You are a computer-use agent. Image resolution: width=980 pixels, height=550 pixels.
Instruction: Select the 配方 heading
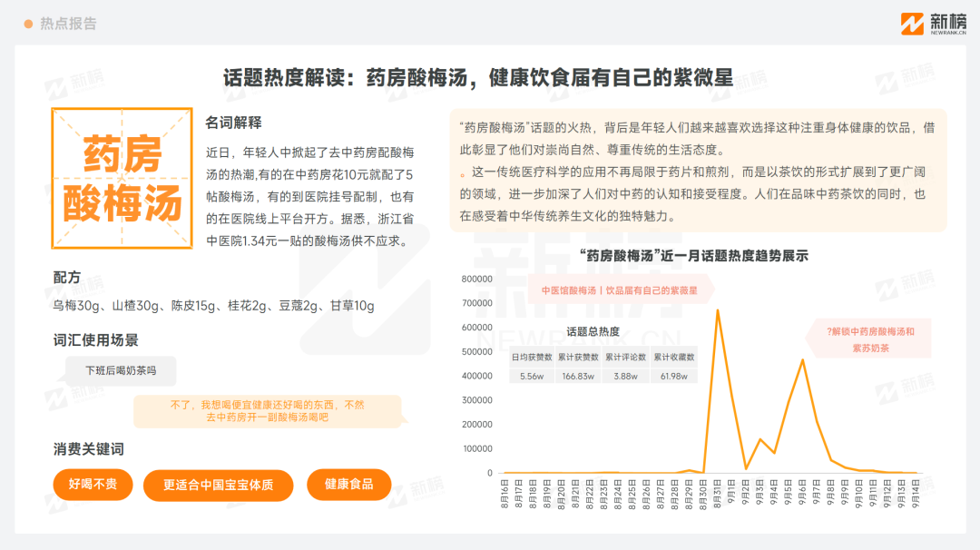pos(67,278)
